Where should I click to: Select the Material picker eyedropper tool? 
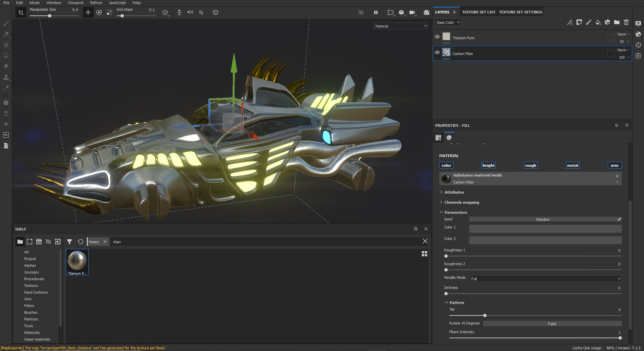point(6,88)
